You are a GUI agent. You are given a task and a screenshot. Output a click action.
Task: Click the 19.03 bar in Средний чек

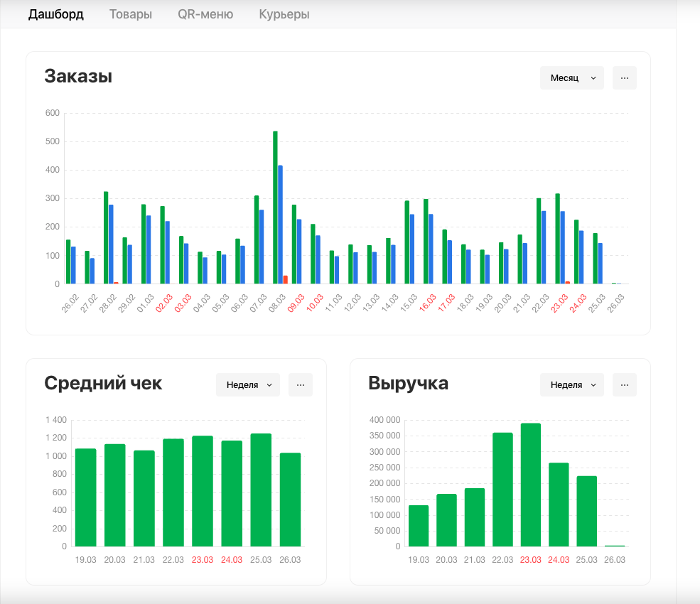[85, 497]
